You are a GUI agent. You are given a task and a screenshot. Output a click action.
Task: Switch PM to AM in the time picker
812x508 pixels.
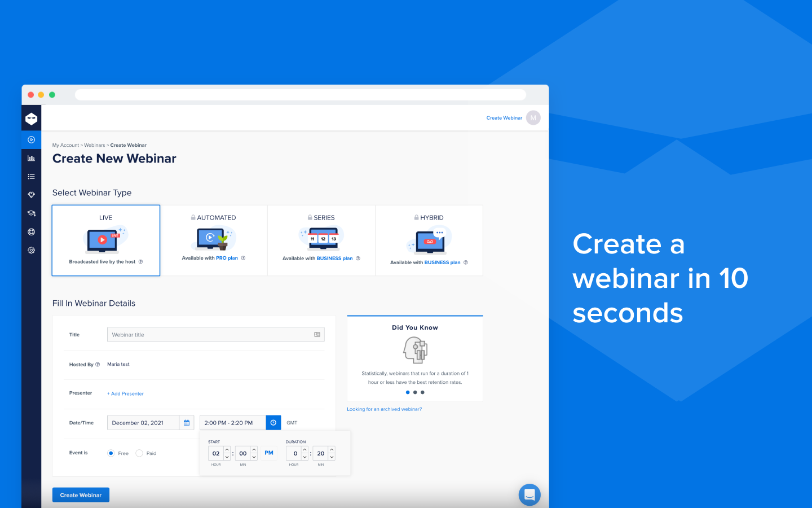269,453
